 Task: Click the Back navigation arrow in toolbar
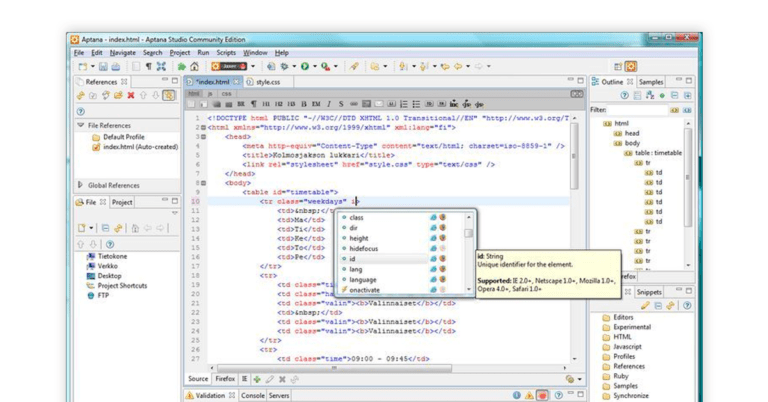pos(458,67)
